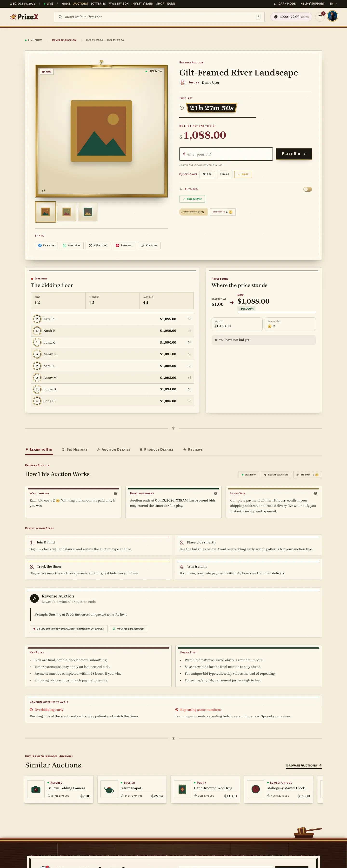Open the EN language dropdown

click(333, 4)
